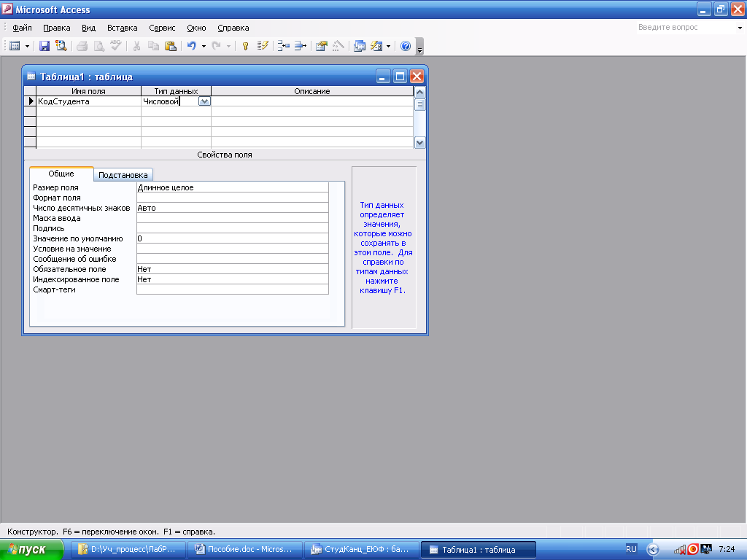Save the table with the floppy icon
The image size is (747, 560).
pyautogui.click(x=44, y=46)
